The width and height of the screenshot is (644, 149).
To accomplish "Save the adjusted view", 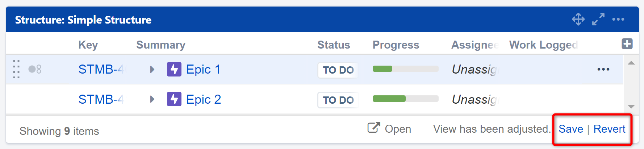I will tap(570, 129).
